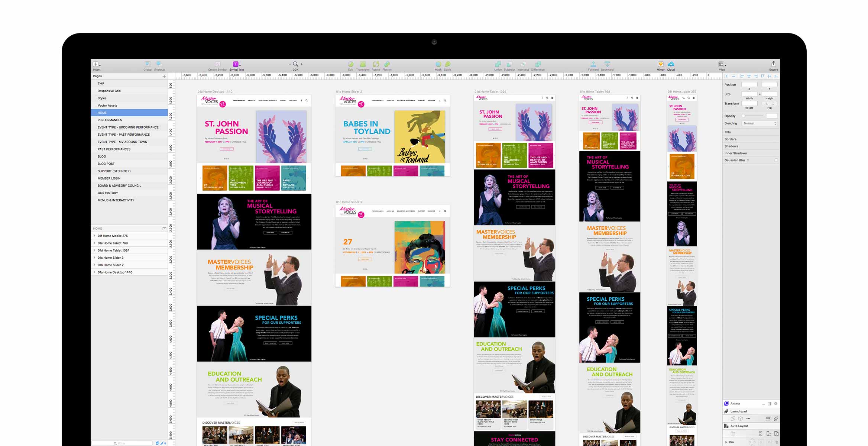This screenshot has width=868, height=446.
Task: Select the OUR HISTORY page
Action: point(129,193)
